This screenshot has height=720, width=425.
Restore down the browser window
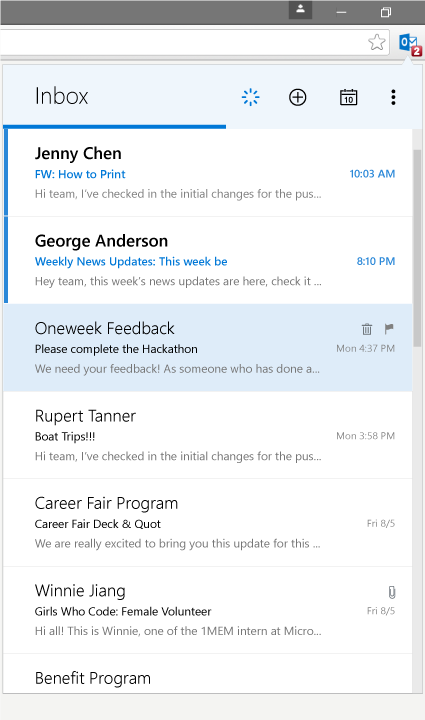click(x=386, y=12)
